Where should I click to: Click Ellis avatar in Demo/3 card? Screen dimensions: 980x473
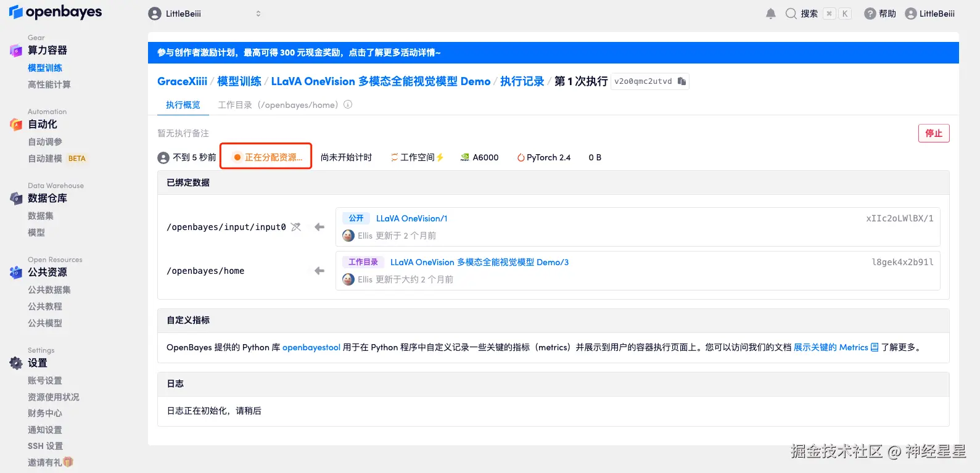348,279
